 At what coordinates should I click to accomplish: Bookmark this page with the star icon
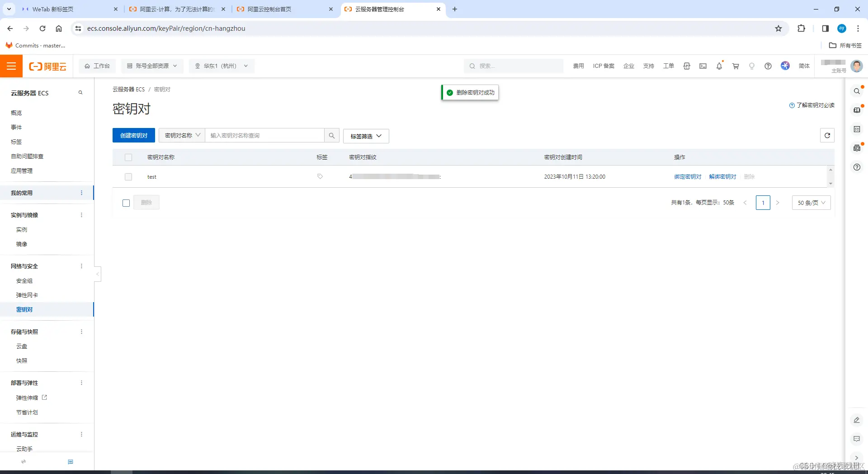coord(778,28)
